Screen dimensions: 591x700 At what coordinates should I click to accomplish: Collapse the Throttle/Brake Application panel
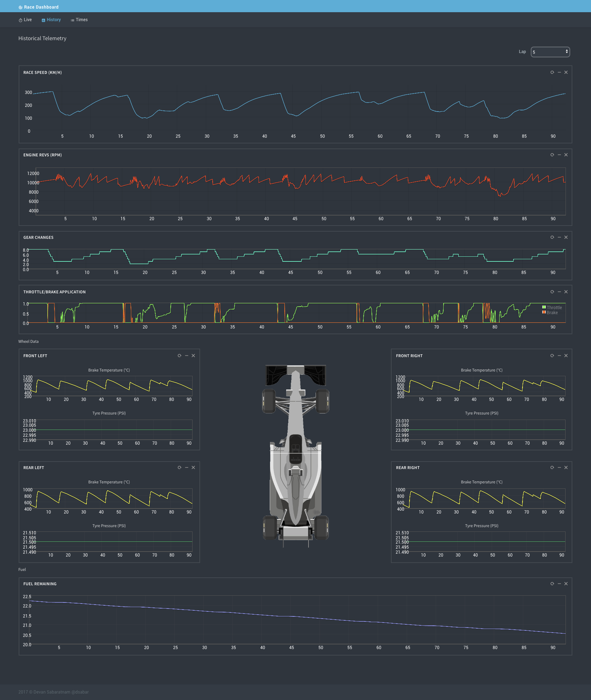pyautogui.click(x=559, y=292)
